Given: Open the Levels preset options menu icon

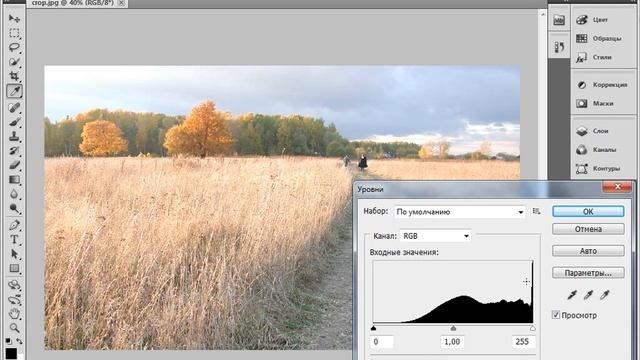Looking at the screenshot, I should tap(536, 211).
